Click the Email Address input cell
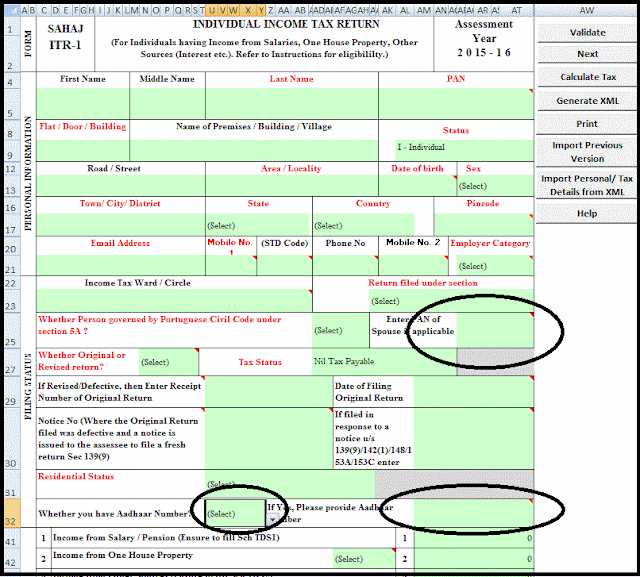640x577 pixels. pos(121,266)
